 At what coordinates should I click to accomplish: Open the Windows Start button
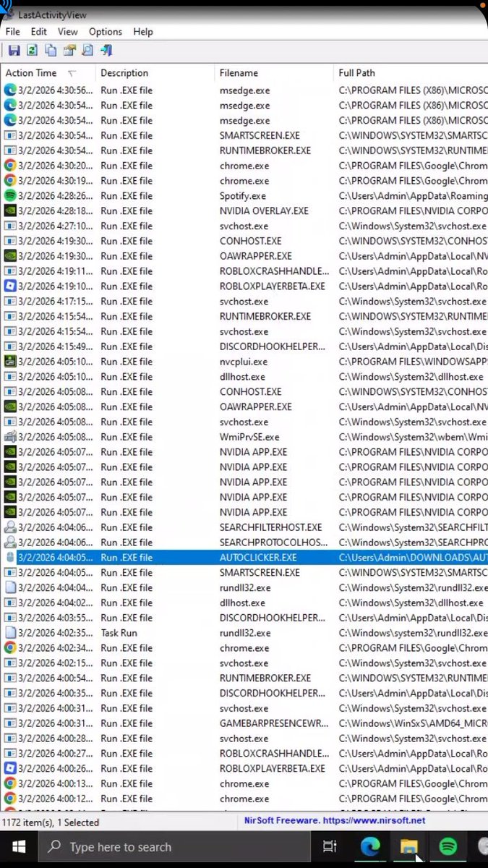coord(18,847)
